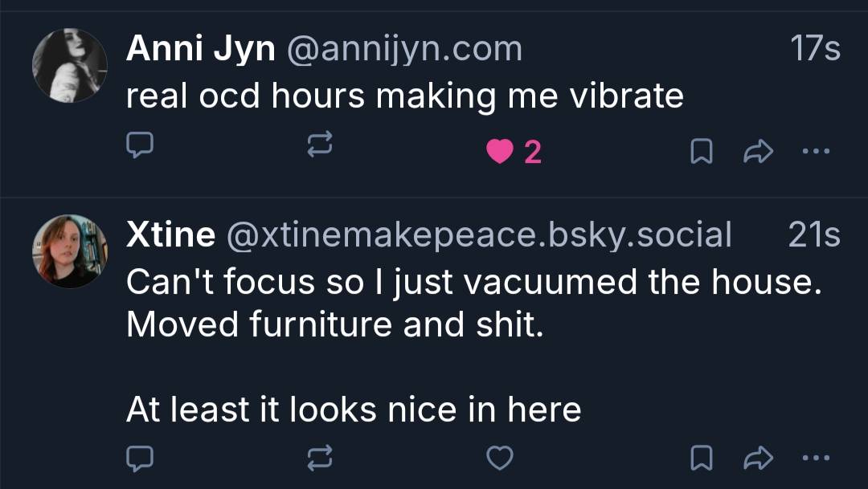
Task: Open more options for Xtine's post
Action: [x=816, y=458]
